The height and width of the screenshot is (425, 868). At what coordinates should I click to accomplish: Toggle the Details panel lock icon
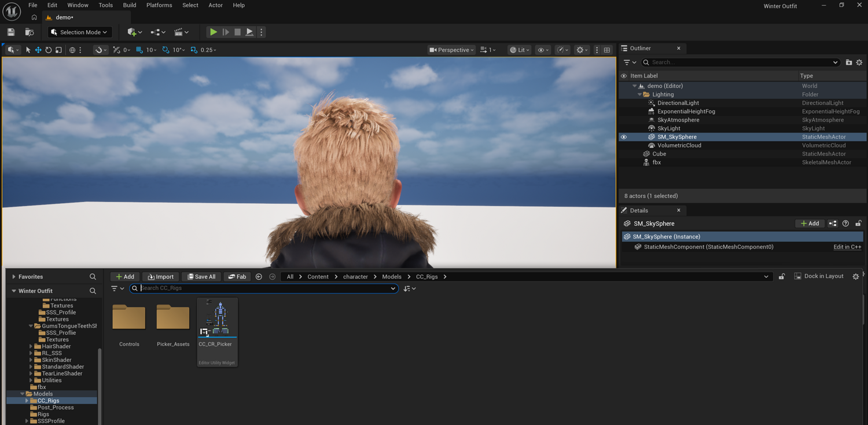click(859, 224)
